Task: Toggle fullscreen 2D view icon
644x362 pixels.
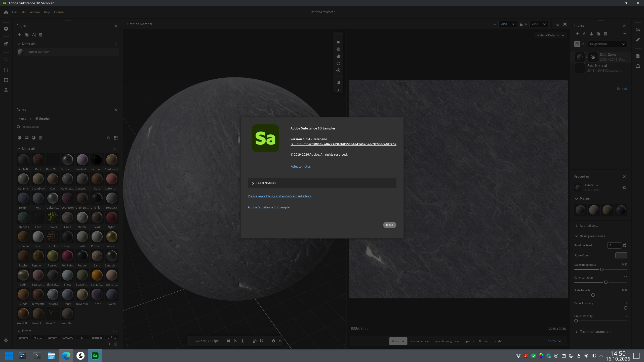Action: click(x=565, y=24)
